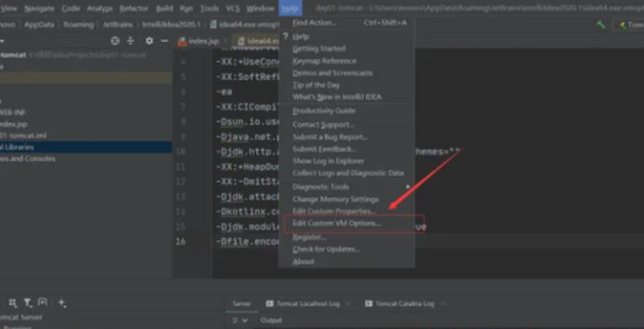This screenshot has height=329, width=644.
Task: Close the Tomcat Localhost Log tab
Action: (349, 304)
